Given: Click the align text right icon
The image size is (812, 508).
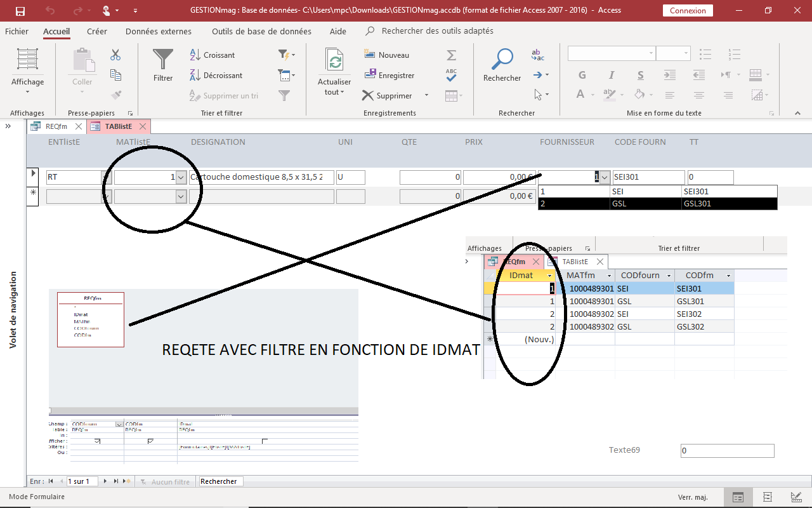Looking at the screenshot, I should coord(728,95).
